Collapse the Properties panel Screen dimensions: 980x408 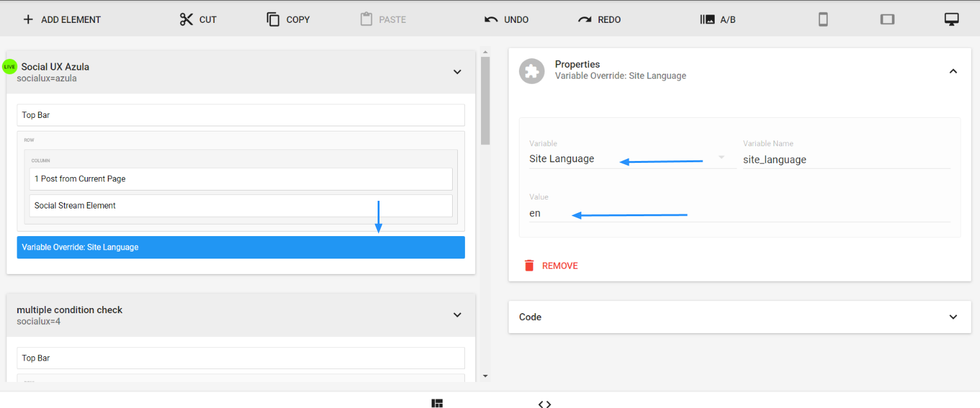952,71
